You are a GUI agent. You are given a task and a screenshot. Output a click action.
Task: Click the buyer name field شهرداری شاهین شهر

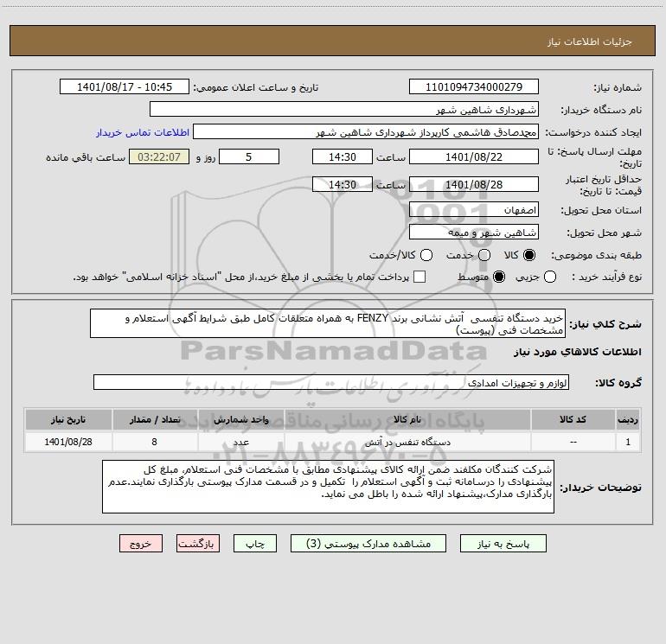pos(344,109)
